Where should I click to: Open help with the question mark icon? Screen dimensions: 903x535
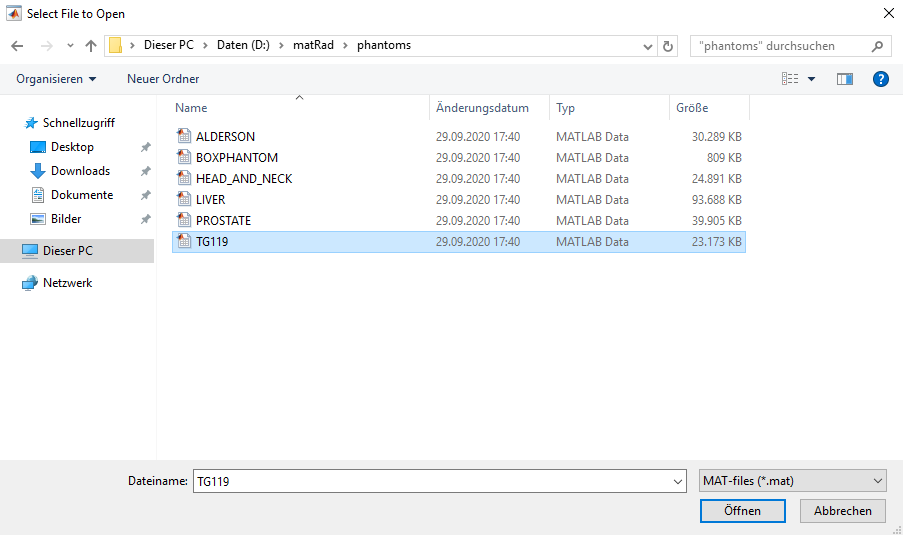click(x=881, y=79)
